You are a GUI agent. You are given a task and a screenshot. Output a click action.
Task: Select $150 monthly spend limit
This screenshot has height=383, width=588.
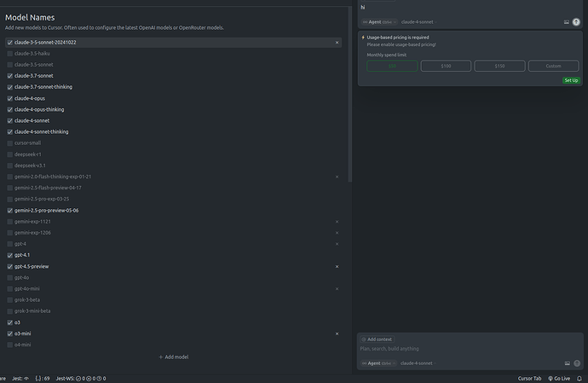point(499,66)
